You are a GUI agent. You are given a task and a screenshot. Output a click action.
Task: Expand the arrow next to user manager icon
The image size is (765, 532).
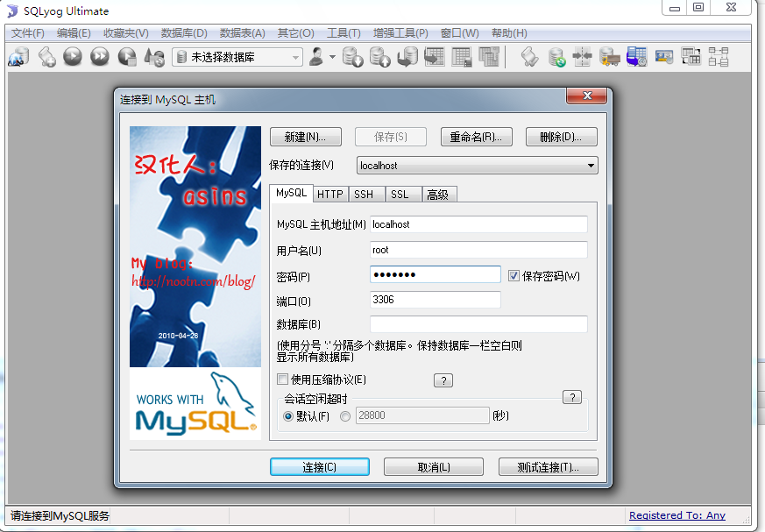pos(332,57)
